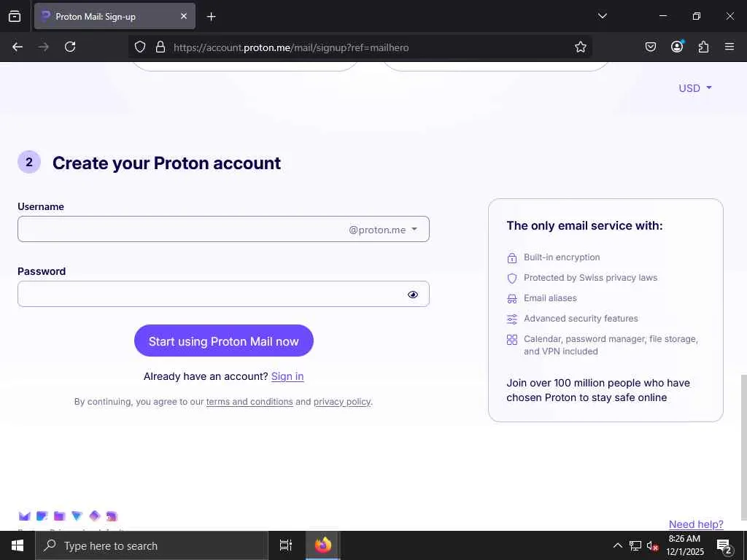Open the Firefox extensions puzzle icon
The height and width of the screenshot is (560, 747).
click(703, 47)
